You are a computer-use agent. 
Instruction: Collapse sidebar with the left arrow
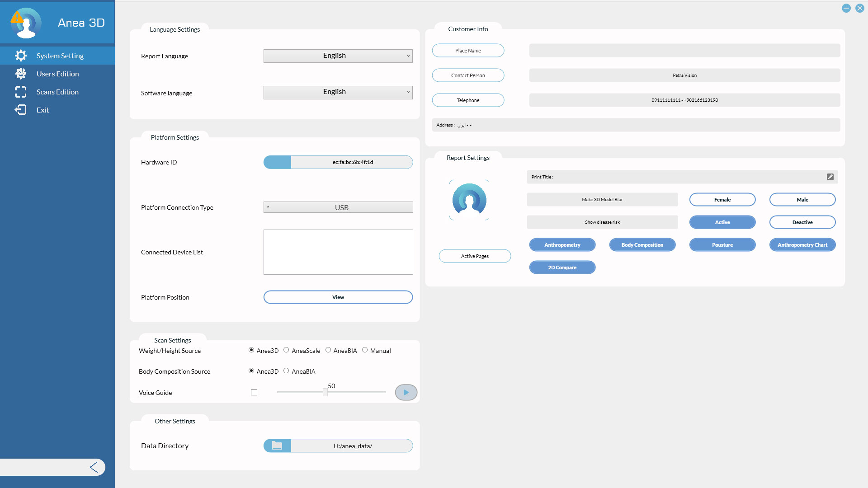point(94,467)
